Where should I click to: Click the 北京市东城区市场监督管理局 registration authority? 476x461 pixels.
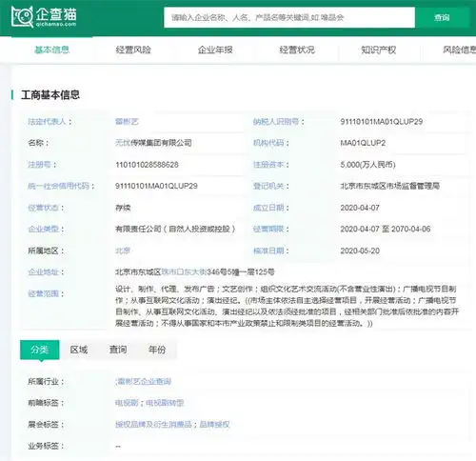(x=390, y=186)
